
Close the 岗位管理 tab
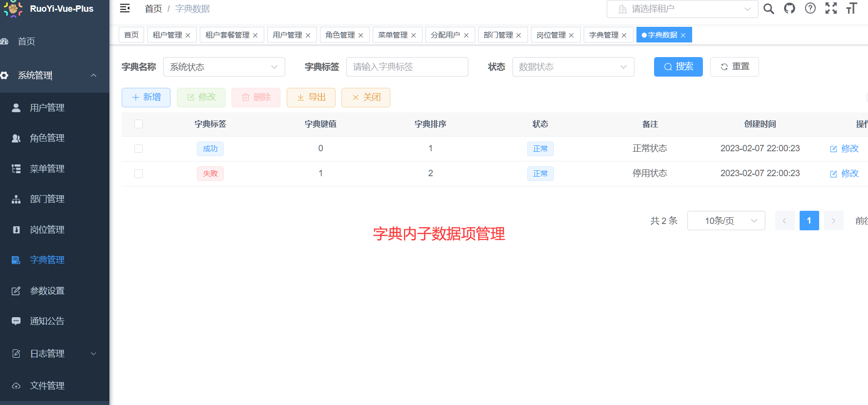pyautogui.click(x=571, y=35)
